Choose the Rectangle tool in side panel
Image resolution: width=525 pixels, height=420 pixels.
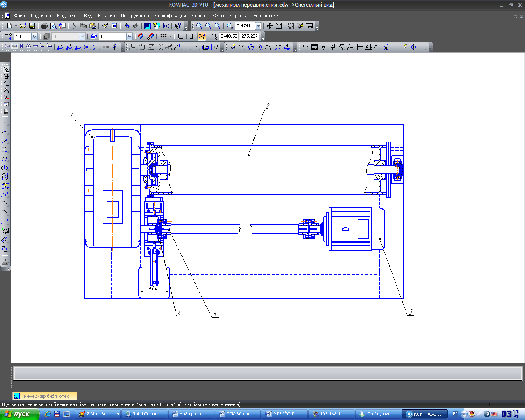tap(5, 222)
